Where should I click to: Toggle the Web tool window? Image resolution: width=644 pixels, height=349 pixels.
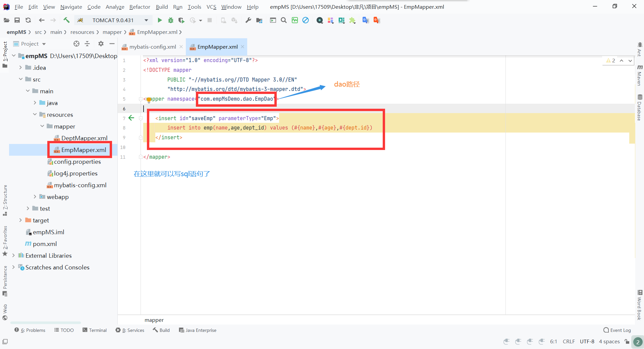(5, 312)
